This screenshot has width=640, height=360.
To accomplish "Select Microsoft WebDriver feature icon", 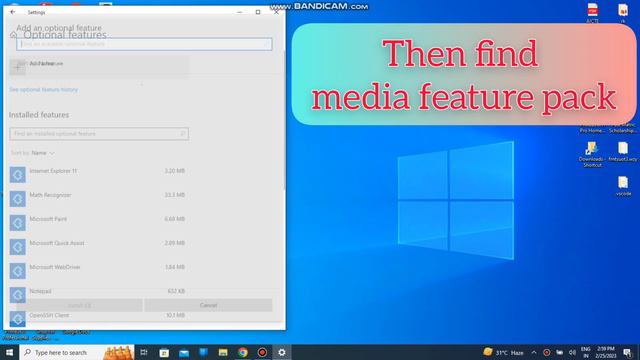I will [x=18, y=271].
